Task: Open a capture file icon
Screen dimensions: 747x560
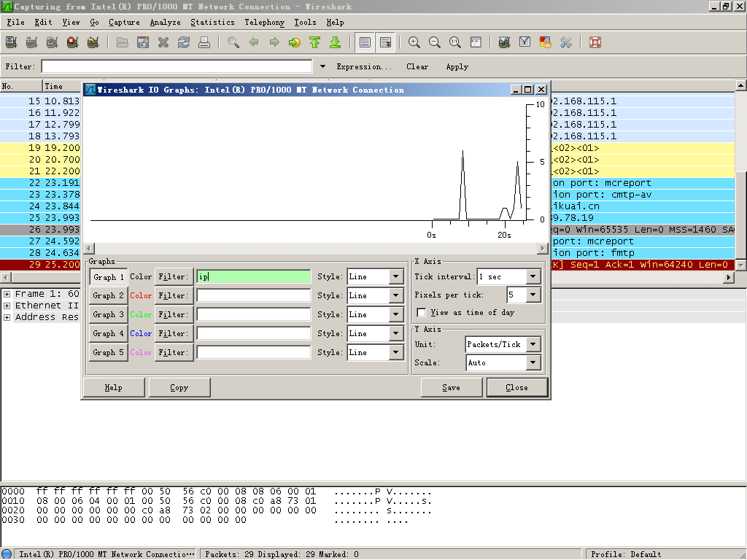Action: (123, 42)
